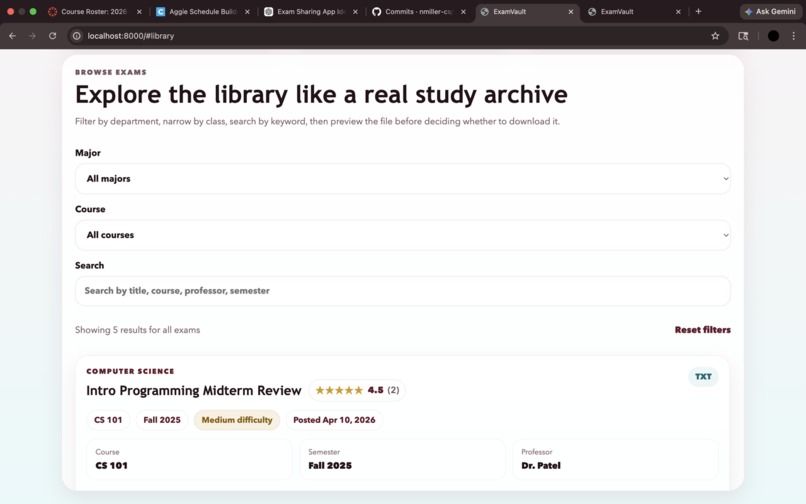The width and height of the screenshot is (806, 504).
Task: Click the Medium difficulty badge
Action: point(237,420)
